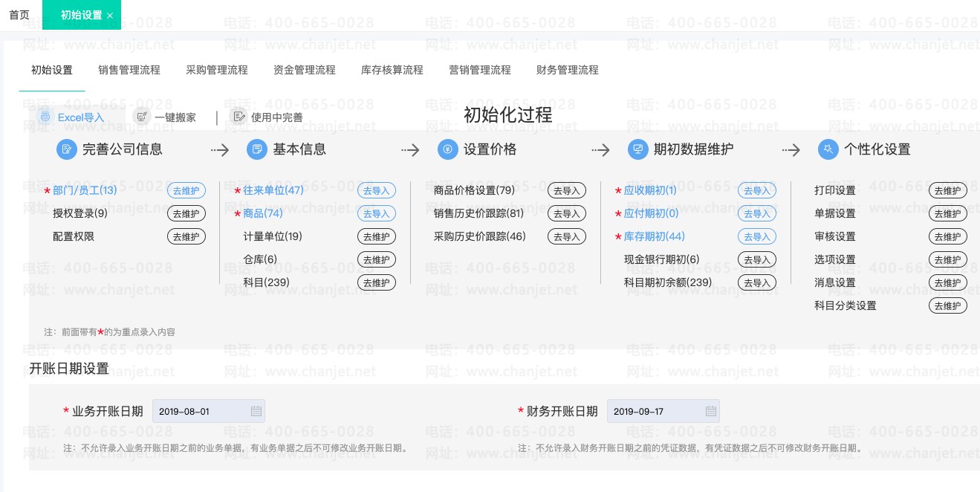Click the 基本信息 step icon
The image size is (980, 492).
257,149
